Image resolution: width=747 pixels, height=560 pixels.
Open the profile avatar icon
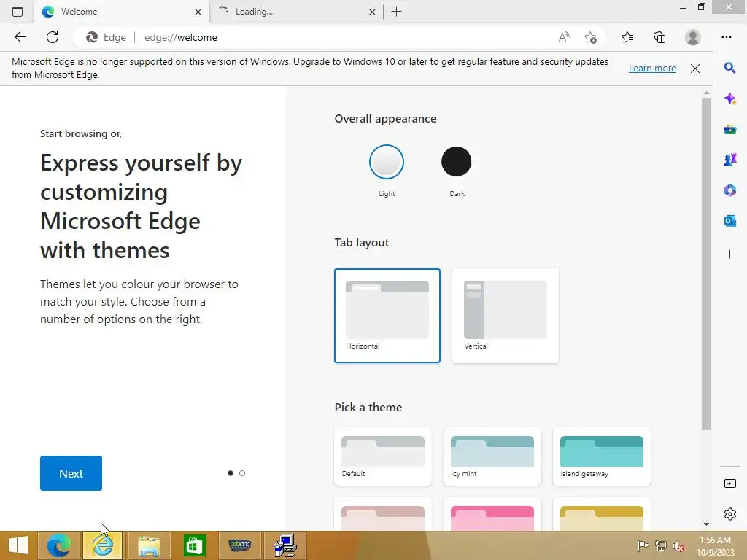(693, 37)
